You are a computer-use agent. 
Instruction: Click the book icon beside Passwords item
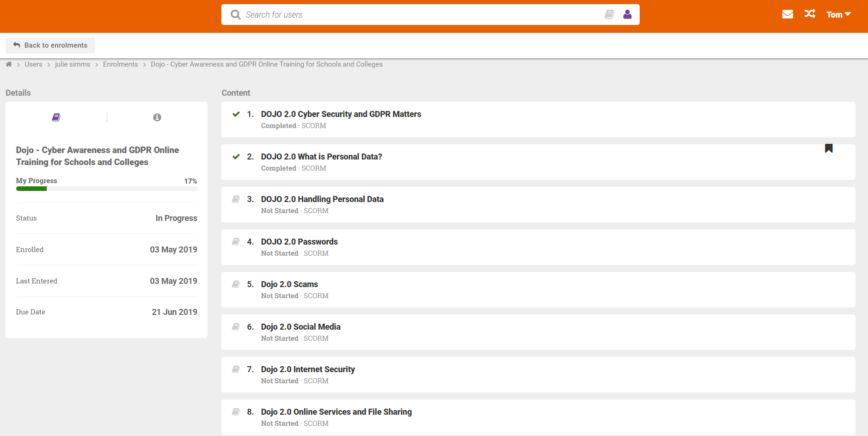click(236, 242)
